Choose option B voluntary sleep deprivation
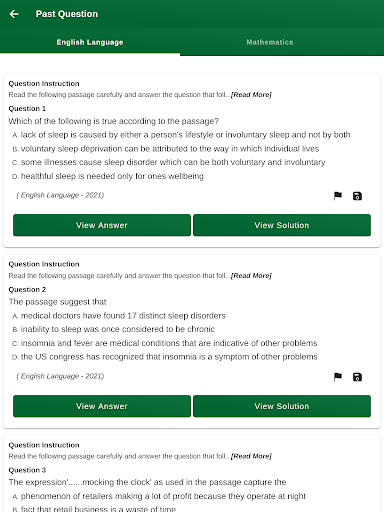Screen dimensions: 384x512 pos(165,149)
